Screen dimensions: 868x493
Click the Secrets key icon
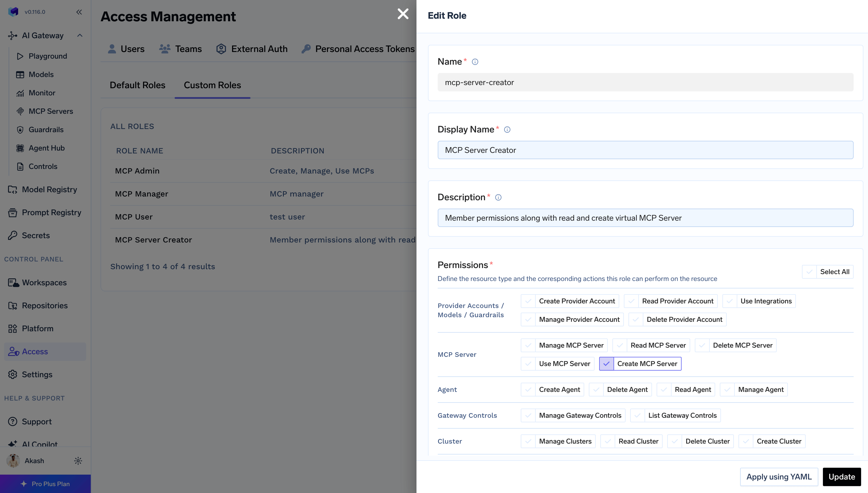(13, 235)
